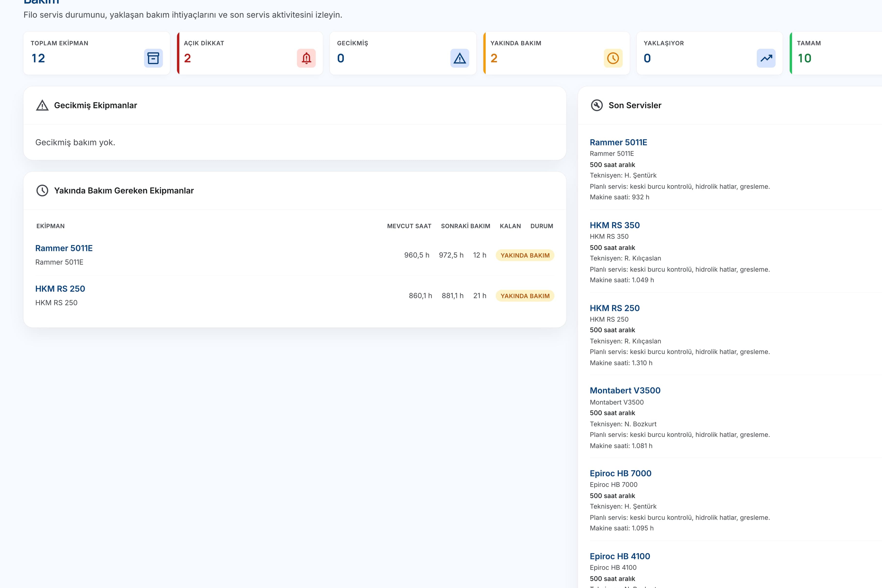Open the Montabert V3500 service link
This screenshot has width=882, height=588.
point(625,390)
